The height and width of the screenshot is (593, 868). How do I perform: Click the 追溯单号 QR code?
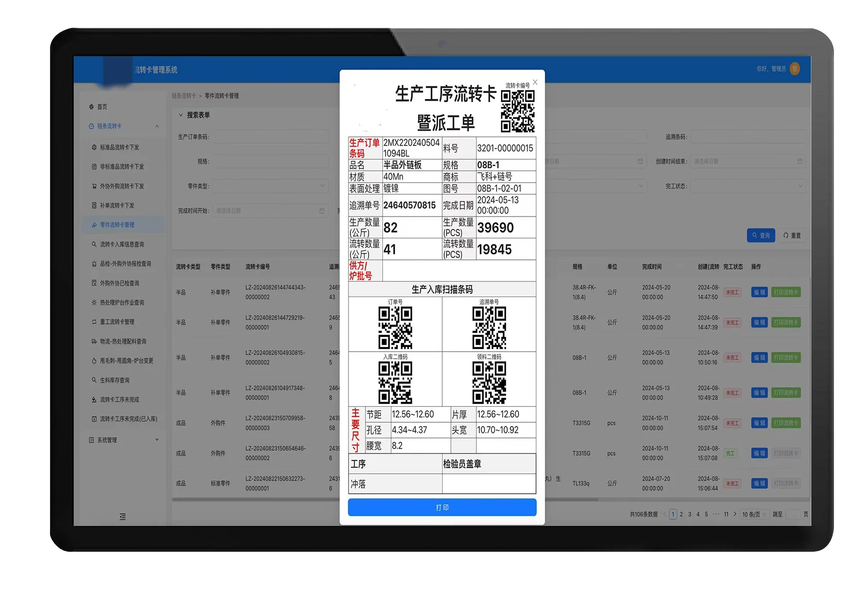(489, 327)
